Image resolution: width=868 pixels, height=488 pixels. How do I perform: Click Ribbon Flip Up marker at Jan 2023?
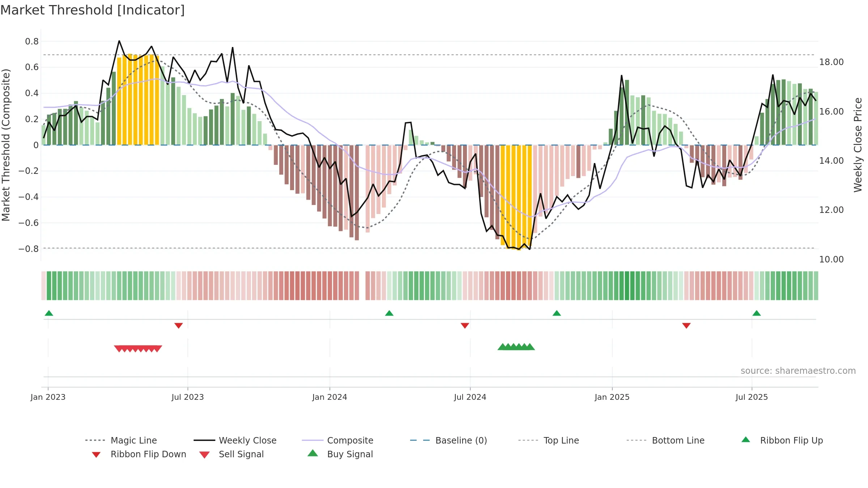[49, 313]
